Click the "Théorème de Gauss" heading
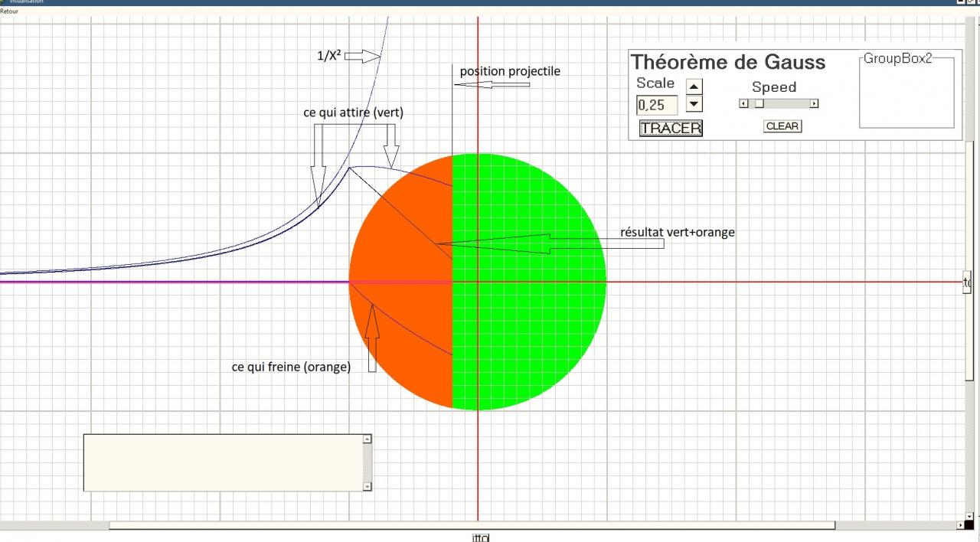 click(x=727, y=62)
